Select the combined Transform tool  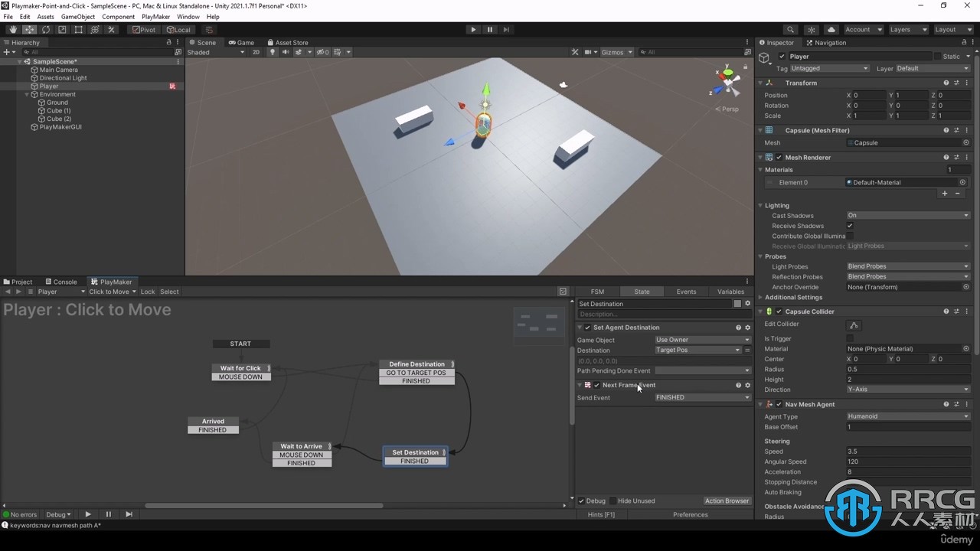pos(95,30)
